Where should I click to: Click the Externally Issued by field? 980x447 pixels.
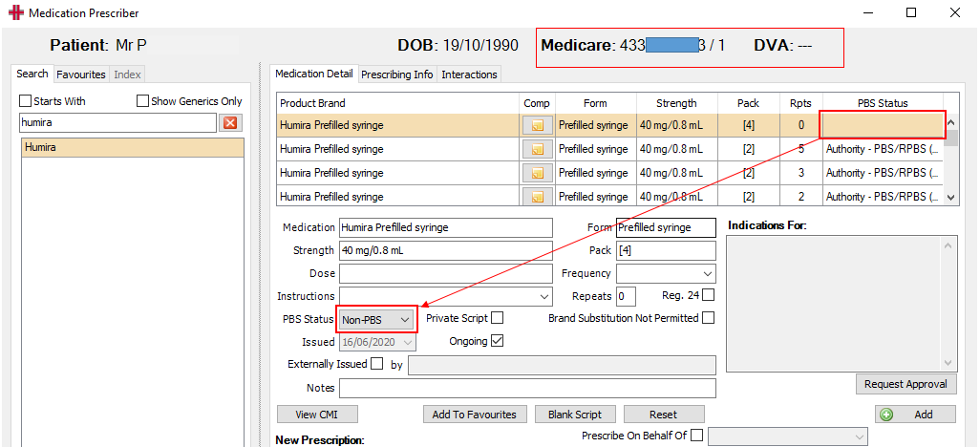click(x=562, y=366)
